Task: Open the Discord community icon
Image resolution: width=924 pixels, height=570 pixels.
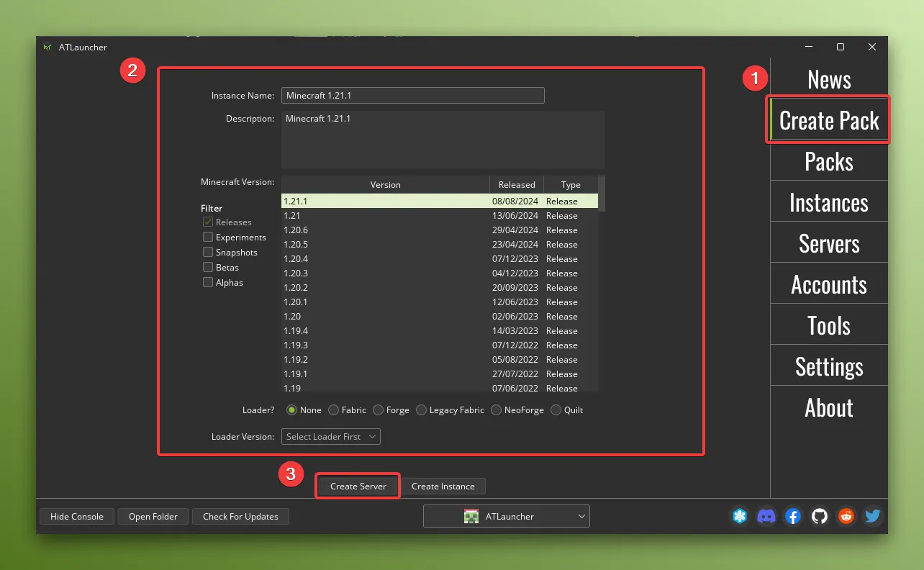Action: [x=766, y=516]
